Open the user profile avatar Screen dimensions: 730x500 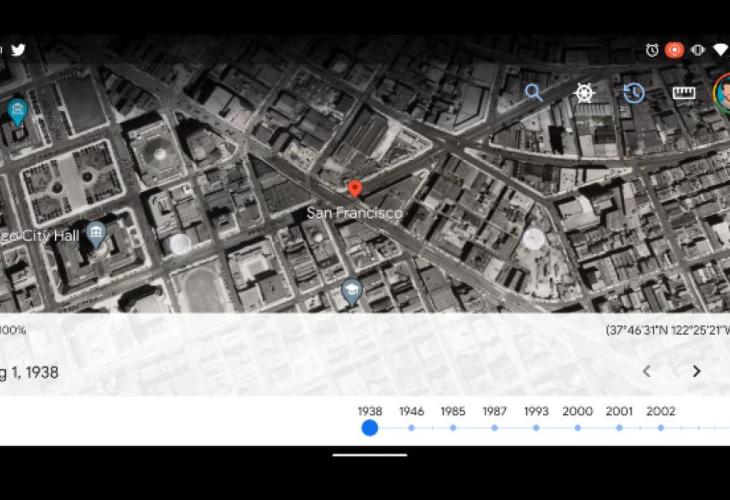click(x=722, y=93)
